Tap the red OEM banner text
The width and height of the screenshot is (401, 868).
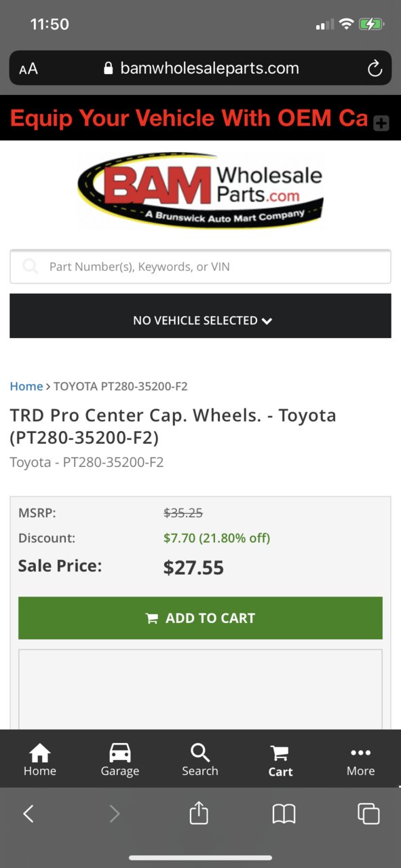(x=189, y=118)
